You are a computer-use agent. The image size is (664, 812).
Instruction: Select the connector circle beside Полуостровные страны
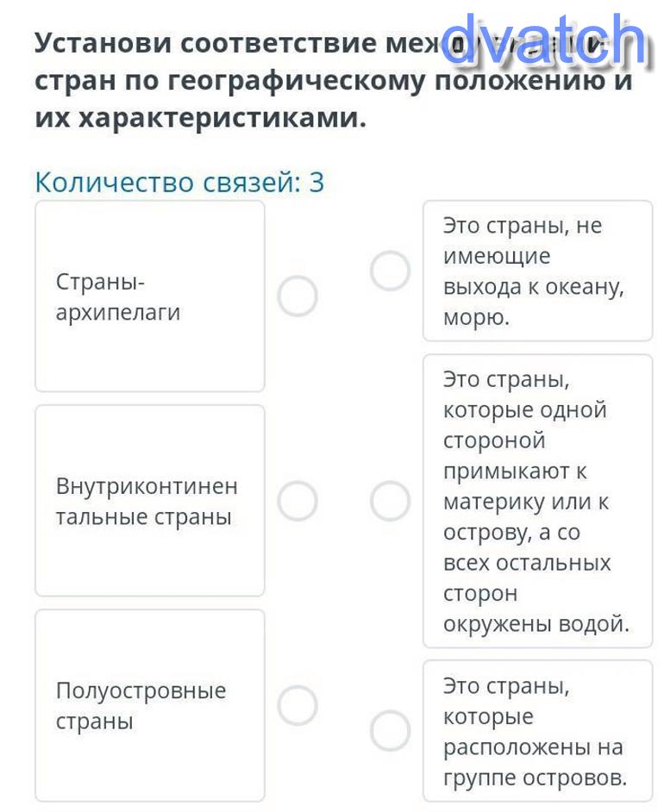298,705
